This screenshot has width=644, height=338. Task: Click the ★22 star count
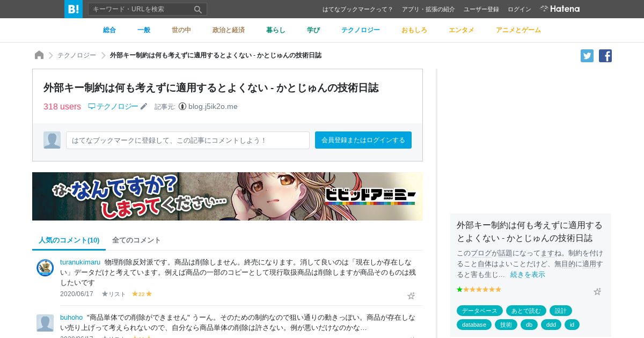[142, 294]
